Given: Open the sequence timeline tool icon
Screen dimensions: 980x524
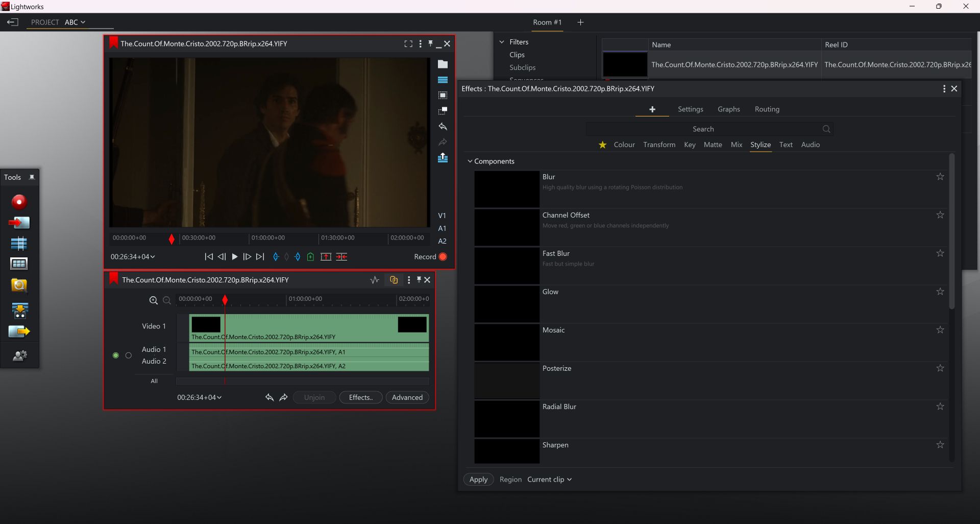Looking at the screenshot, I should (x=19, y=244).
